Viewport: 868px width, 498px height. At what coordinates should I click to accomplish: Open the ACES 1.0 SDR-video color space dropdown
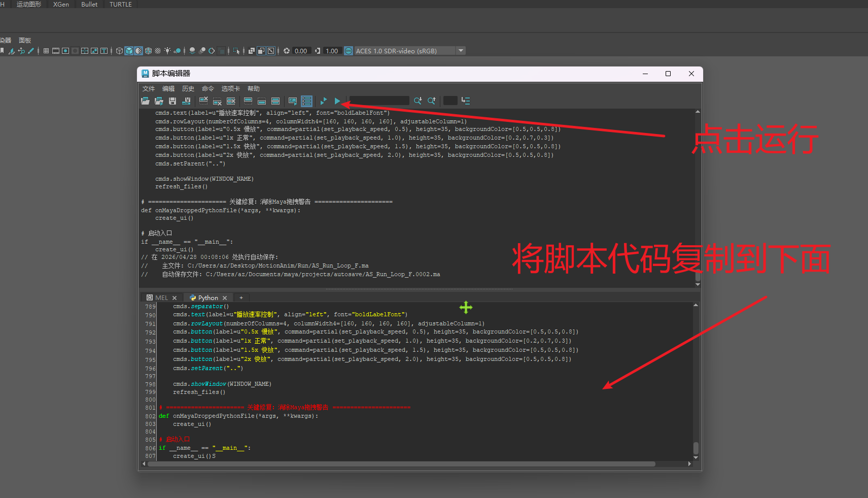point(460,50)
